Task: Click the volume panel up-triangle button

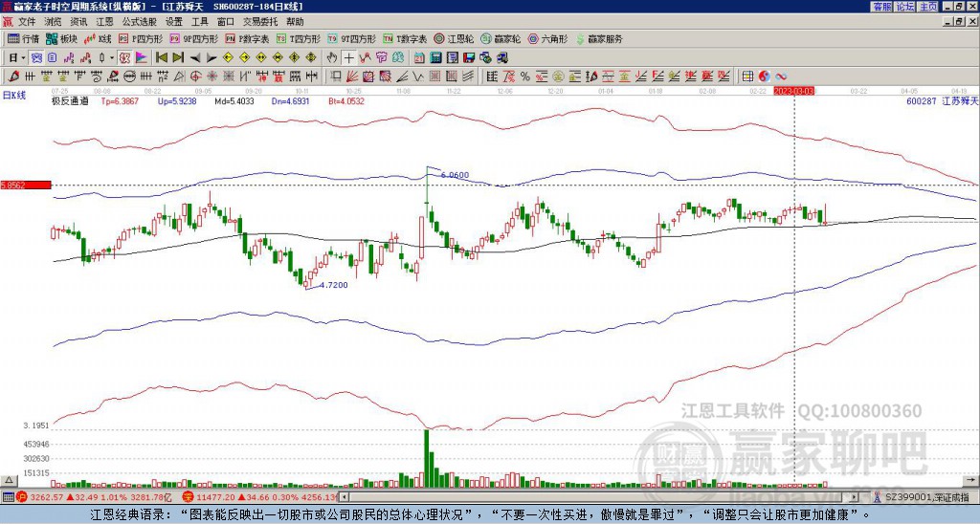Action: pos(8,480)
